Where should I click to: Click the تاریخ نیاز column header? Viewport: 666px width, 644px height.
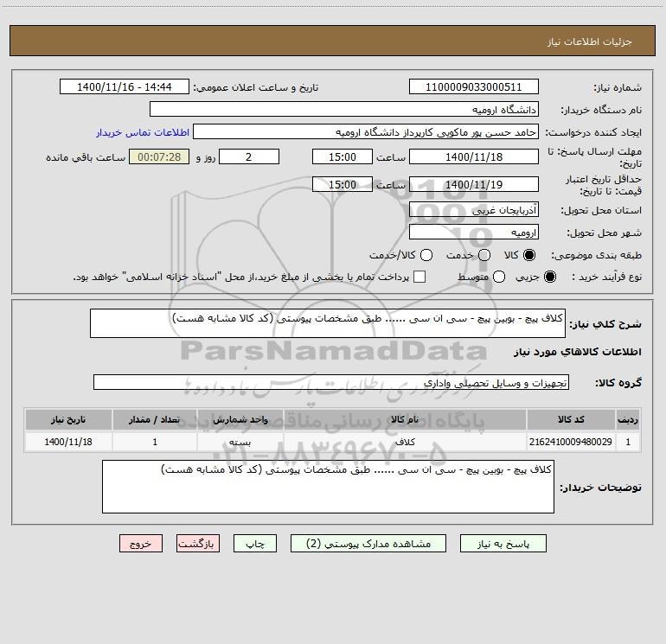(x=68, y=419)
